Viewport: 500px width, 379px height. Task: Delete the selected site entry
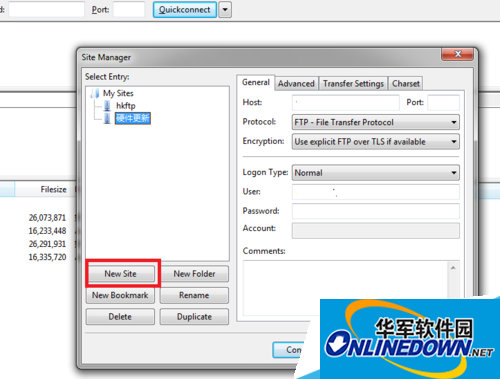pos(120,317)
